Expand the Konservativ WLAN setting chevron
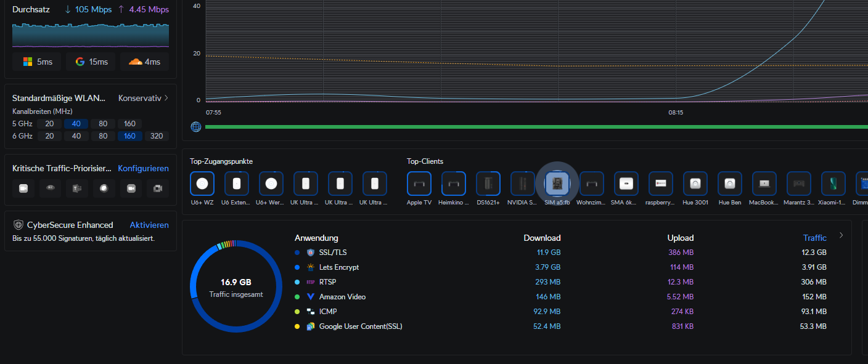 point(166,98)
